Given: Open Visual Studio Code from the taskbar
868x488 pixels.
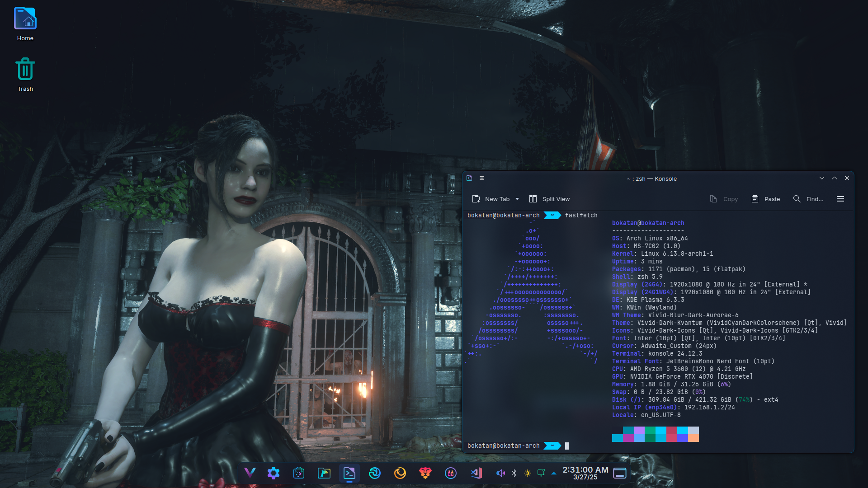Looking at the screenshot, I should click(476, 473).
